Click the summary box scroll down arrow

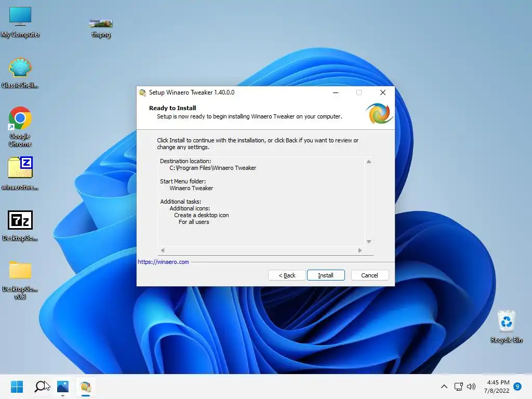pos(369,242)
